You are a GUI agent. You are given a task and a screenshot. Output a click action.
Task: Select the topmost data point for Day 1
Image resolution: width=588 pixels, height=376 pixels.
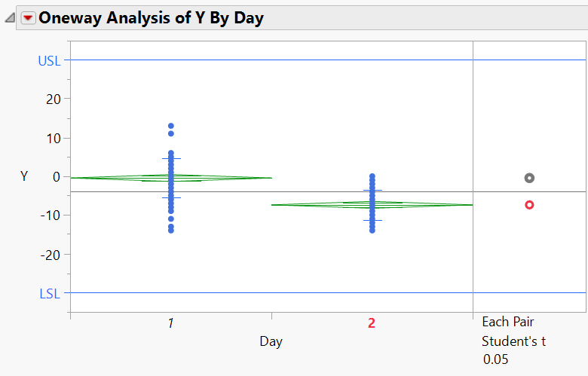(x=171, y=126)
